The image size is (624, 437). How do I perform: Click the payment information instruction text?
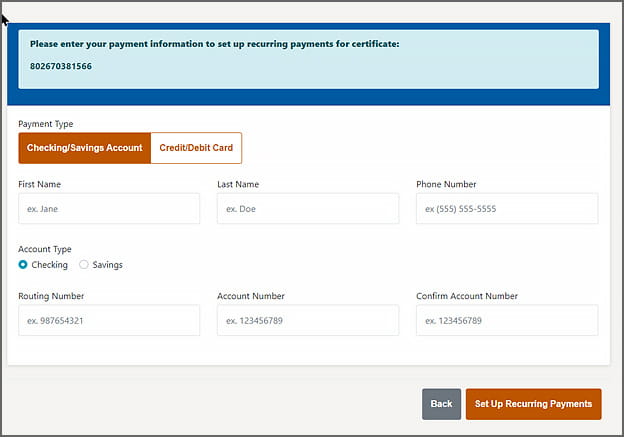214,44
